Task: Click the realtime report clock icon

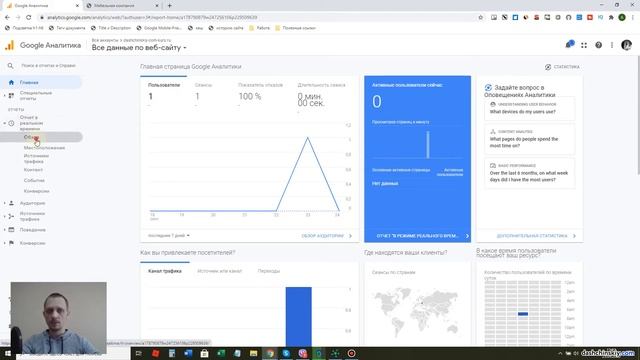Action: coord(11,123)
